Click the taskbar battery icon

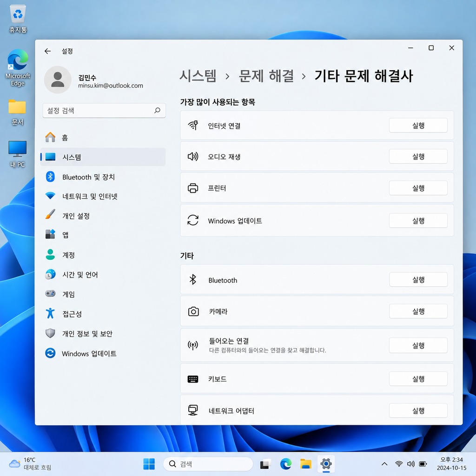(423, 464)
